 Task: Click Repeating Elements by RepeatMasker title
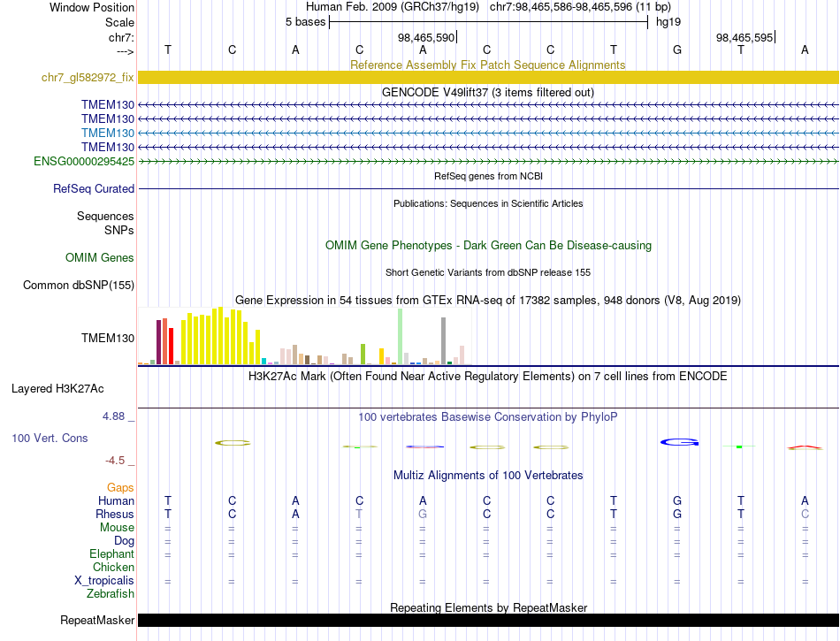click(x=488, y=607)
